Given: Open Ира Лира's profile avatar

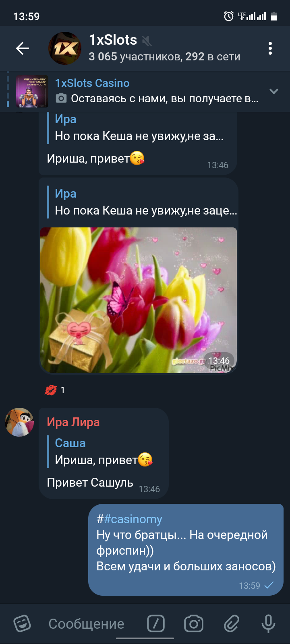Looking at the screenshot, I should [19, 422].
